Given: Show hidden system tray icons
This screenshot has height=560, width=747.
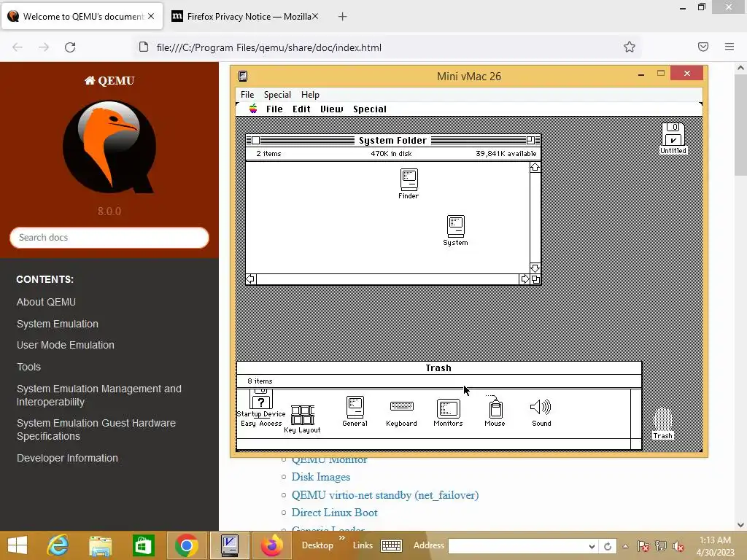Looking at the screenshot, I should coord(625,546).
